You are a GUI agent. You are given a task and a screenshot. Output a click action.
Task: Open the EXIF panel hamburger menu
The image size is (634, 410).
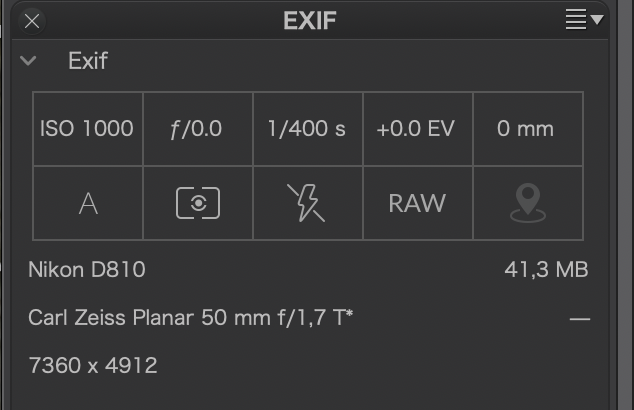584,19
